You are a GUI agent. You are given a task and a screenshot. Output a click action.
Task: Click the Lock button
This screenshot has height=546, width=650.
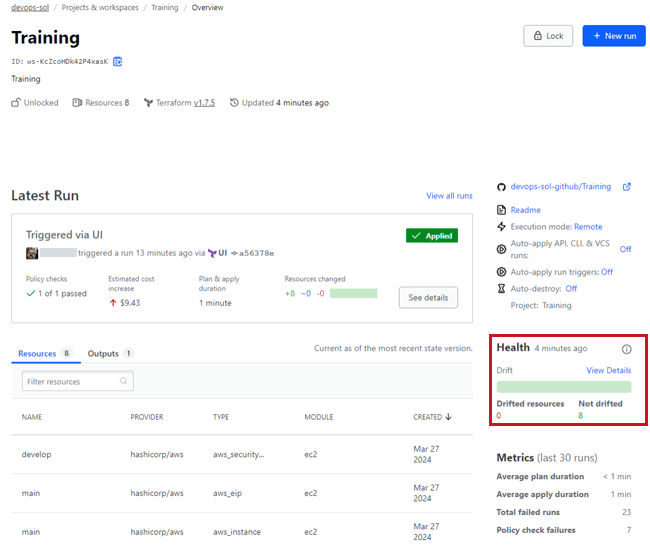tap(548, 36)
